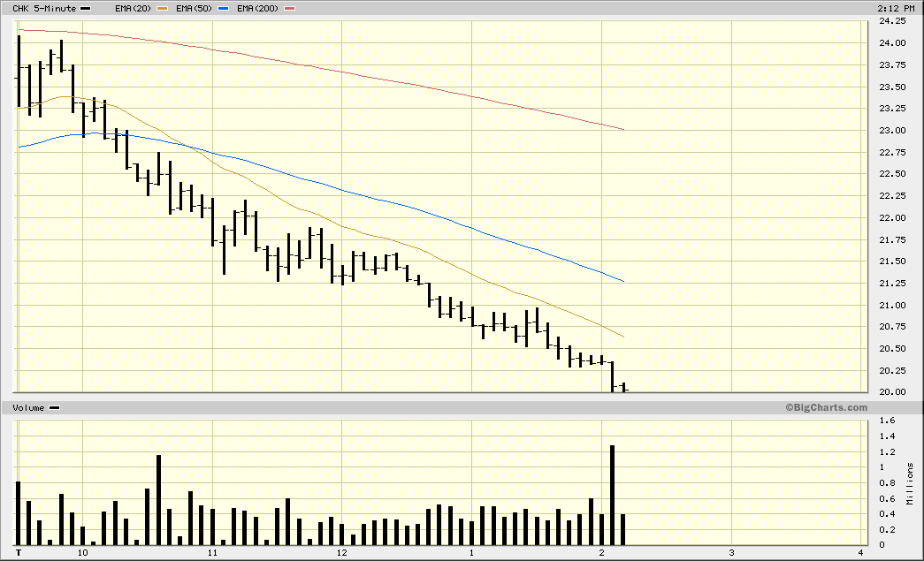
Task: Click the 0.2 volume axis label
Action: point(887,530)
